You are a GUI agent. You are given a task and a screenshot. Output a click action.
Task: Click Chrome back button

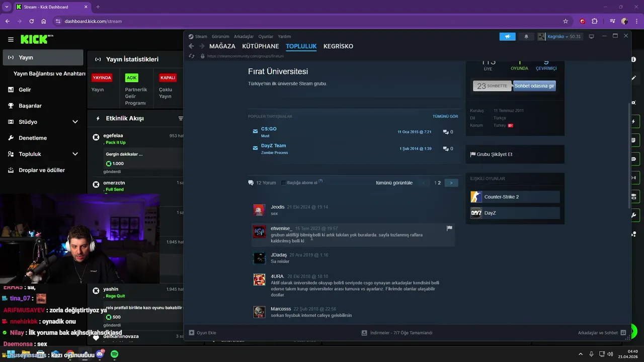(7, 21)
